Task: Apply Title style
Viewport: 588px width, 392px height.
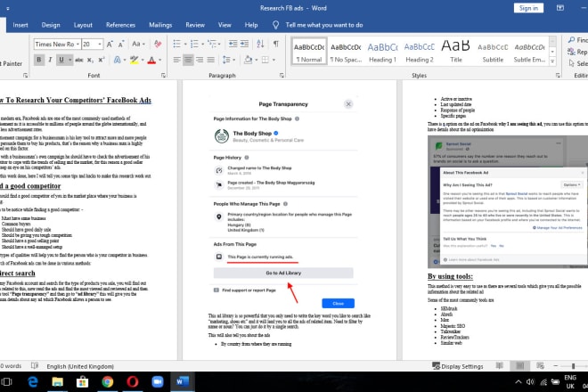Action: [456, 52]
